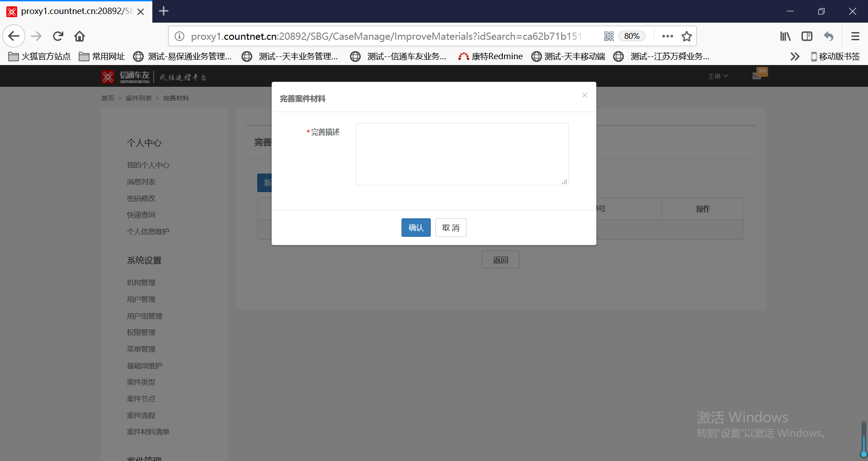Click the 完善描述 text area
This screenshot has width=868, height=461.
462,154
